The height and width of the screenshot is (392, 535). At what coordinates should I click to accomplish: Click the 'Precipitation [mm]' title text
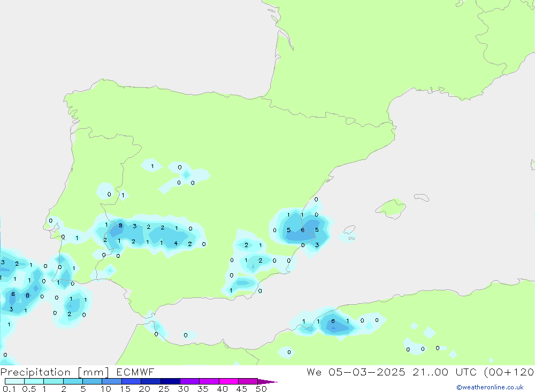tap(55, 372)
